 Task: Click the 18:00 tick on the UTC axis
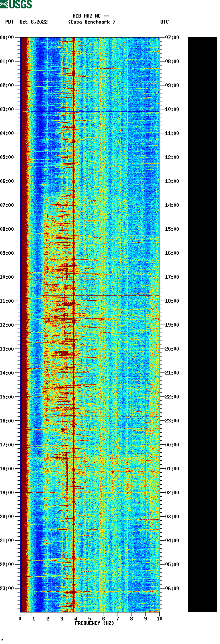click(172, 301)
